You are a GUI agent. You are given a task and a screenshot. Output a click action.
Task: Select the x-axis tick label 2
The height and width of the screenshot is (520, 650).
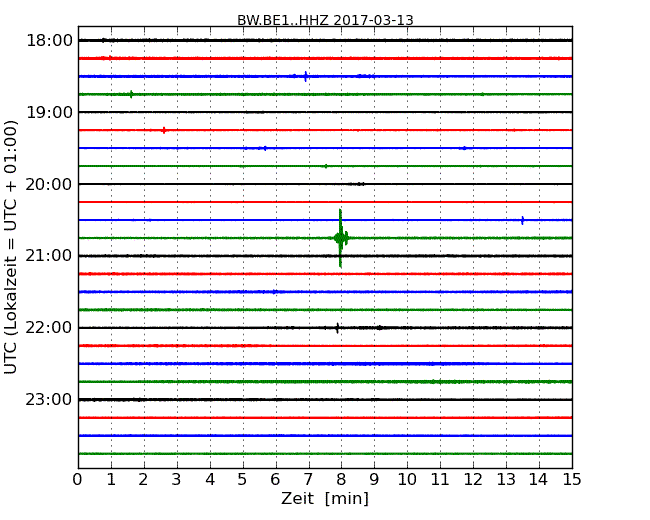144,479
